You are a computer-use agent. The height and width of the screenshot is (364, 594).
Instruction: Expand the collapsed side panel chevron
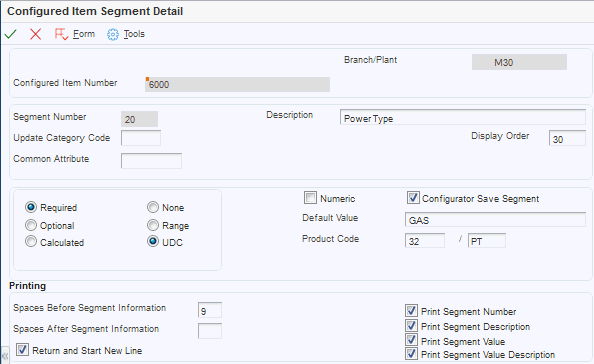pyautogui.click(x=5, y=356)
